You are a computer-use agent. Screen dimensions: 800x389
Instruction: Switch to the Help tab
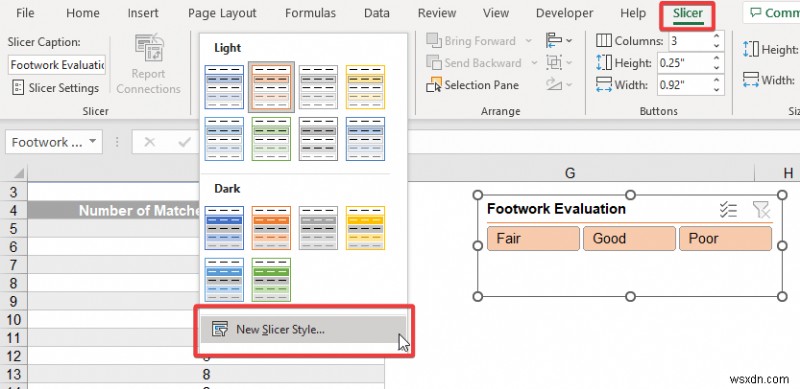point(633,13)
